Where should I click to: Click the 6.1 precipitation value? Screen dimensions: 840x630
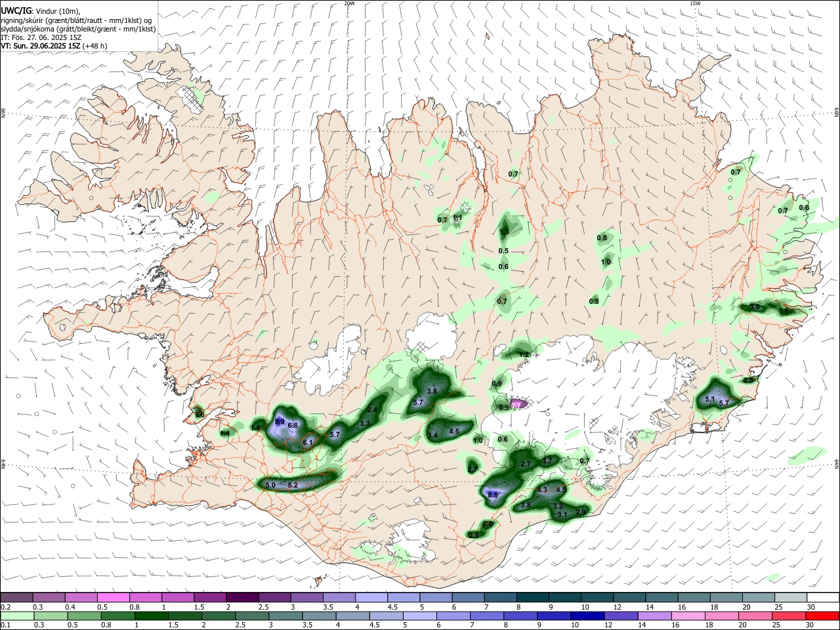click(x=308, y=443)
